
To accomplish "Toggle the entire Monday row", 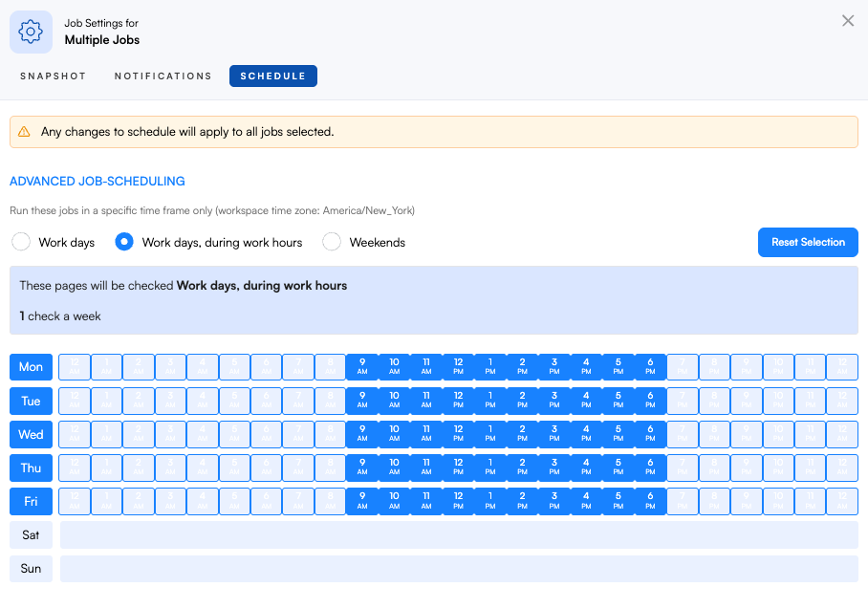I will click(31, 367).
